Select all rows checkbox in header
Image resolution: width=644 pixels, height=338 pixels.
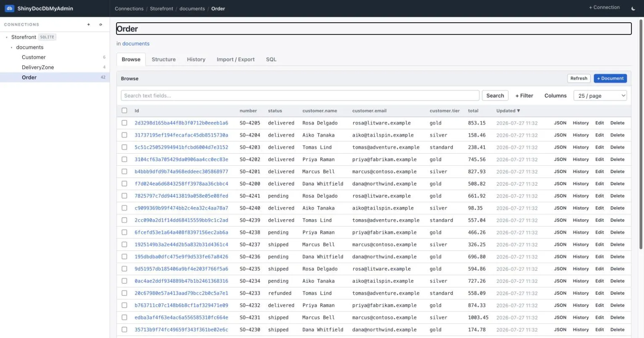point(124,110)
